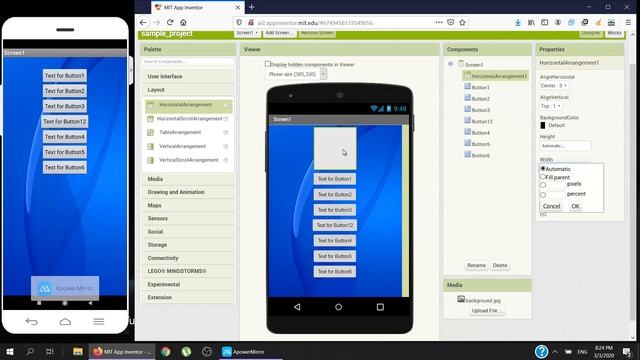
Task: Open Firefox downloads arrow
Action: pos(518,22)
